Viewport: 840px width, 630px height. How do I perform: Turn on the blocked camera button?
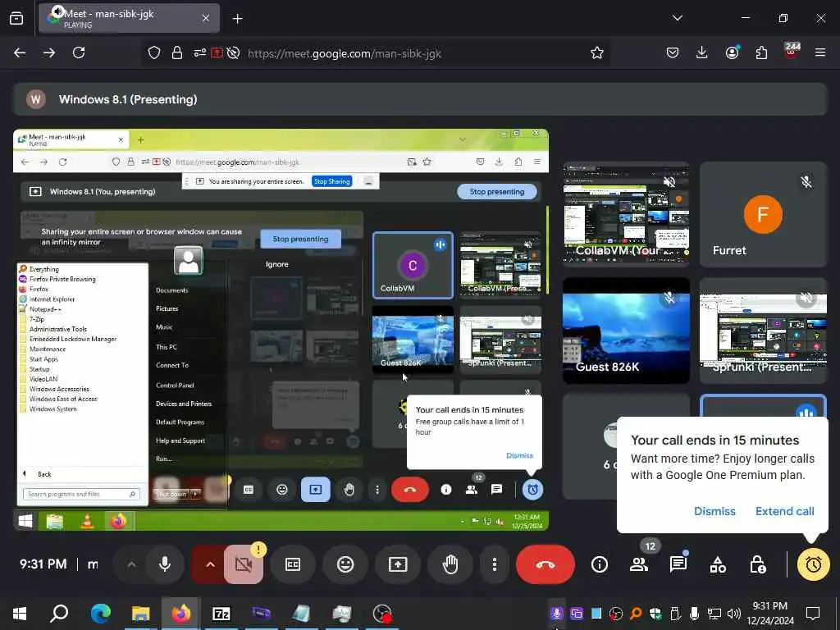[244, 564]
